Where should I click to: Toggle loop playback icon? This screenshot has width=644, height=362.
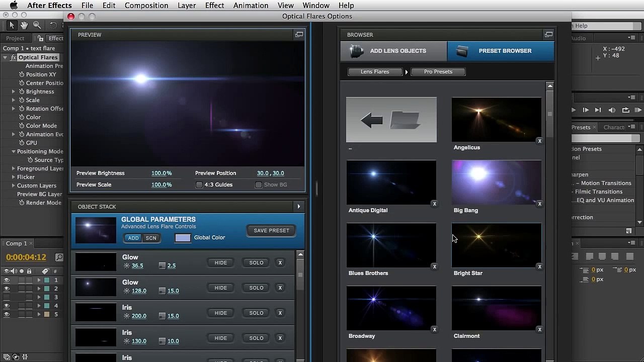[625, 110]
